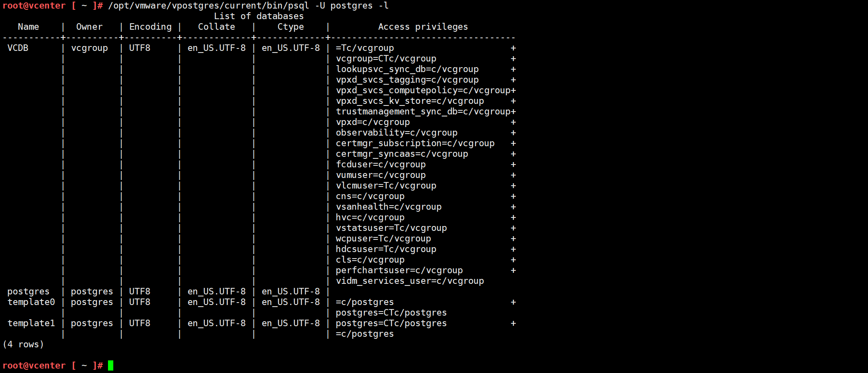
Task: Click the 'observability=c/vcgroup' privilege line
Action: [397, 133]
